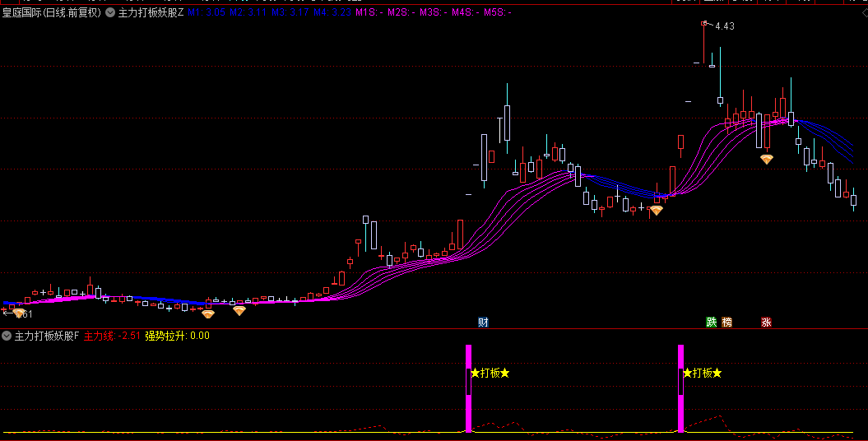Click the 皇庭国际(日线.前复权) stock title
The height and width of the screenshot is (441, 868).
52,12
